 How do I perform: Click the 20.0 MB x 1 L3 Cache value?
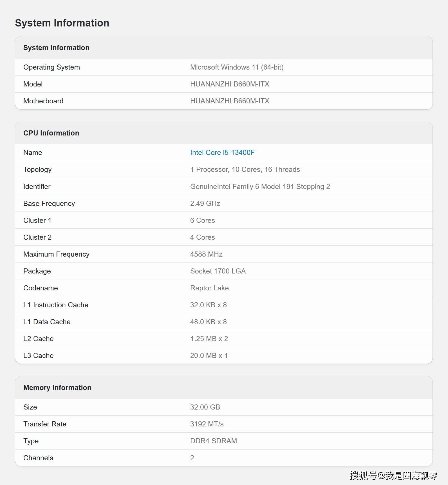tap(209, 356)
